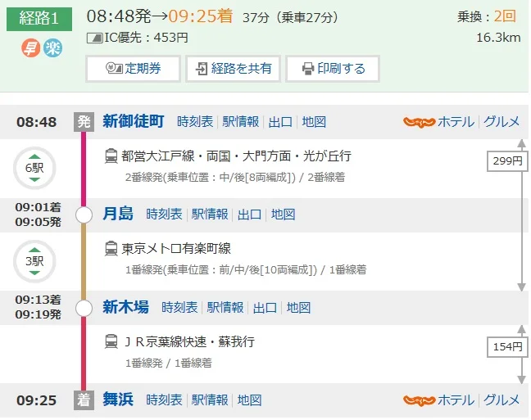This screenshot has width=531, height=420.
Task: Click train icon beside 東京メトロ有楽町線
Action: pyautogui.click(x=111, y=249)
